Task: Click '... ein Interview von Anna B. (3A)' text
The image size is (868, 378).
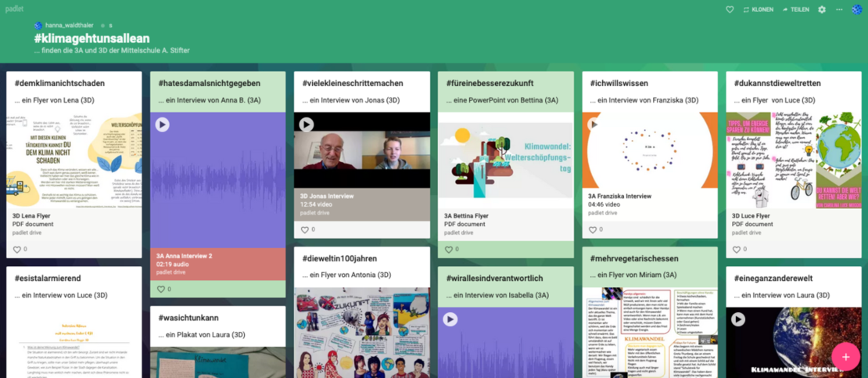Action: coord(210,100)
